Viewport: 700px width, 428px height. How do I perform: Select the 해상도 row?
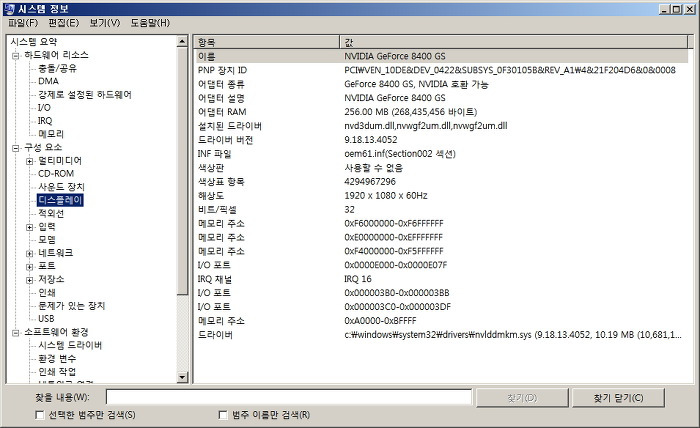pyautogui.click(x=442, y=195)
